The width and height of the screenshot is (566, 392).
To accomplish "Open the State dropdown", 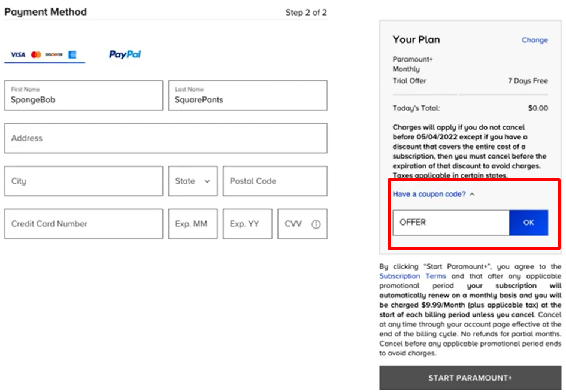I will click(x=192, y=181).
